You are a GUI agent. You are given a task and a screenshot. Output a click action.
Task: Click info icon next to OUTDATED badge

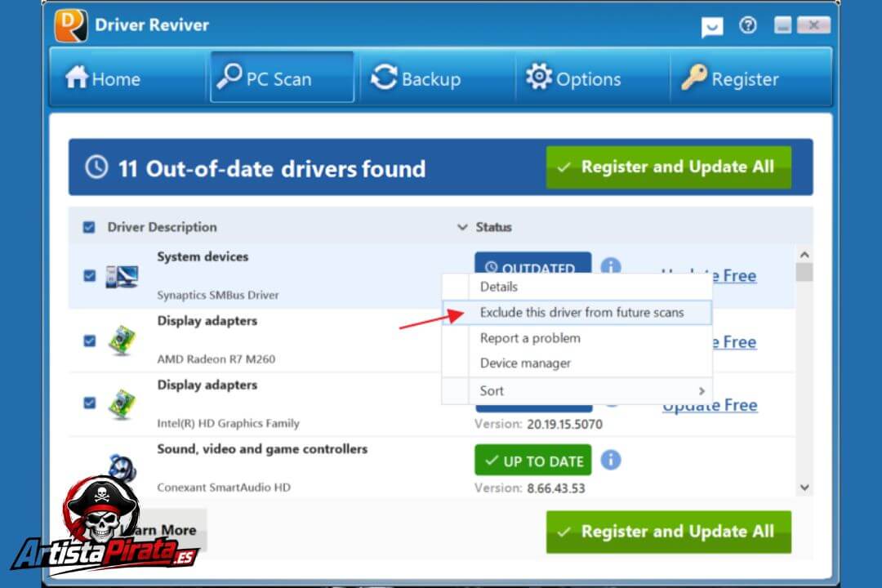click(x=611, y=265)
